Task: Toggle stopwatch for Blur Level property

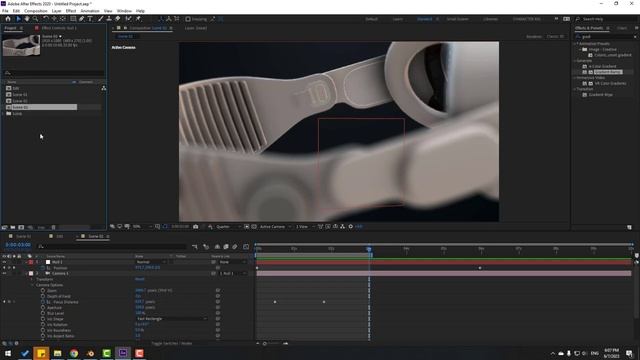Action: (43, 313)
